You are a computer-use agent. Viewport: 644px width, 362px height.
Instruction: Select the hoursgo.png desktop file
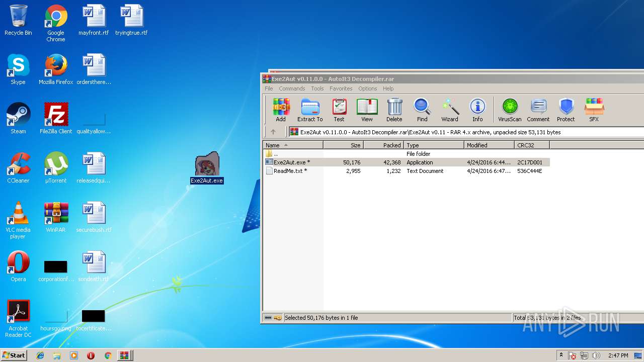click(x=56, y=319)
